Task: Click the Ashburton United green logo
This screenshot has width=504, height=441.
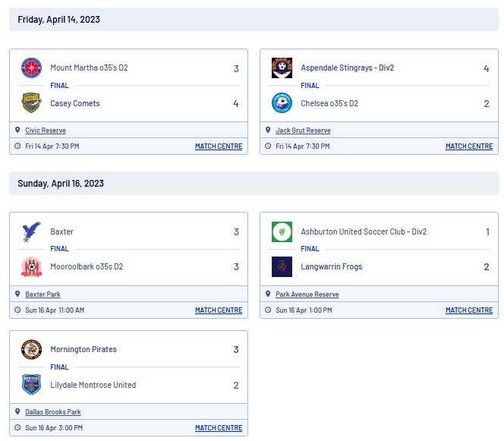Action: tap(282, 232)
